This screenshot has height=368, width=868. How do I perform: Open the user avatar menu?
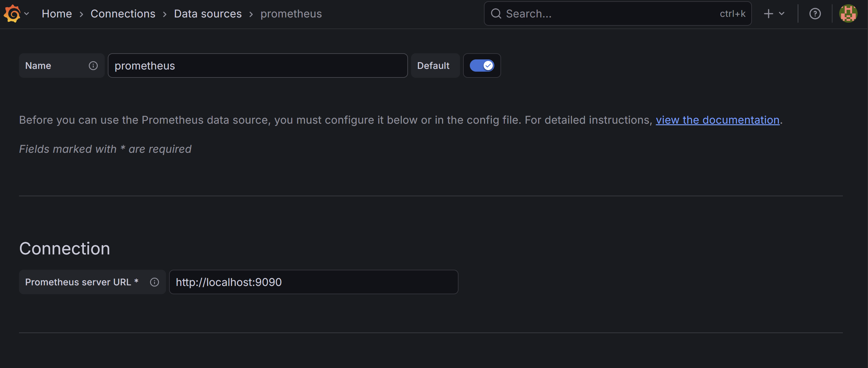(848, 14)
